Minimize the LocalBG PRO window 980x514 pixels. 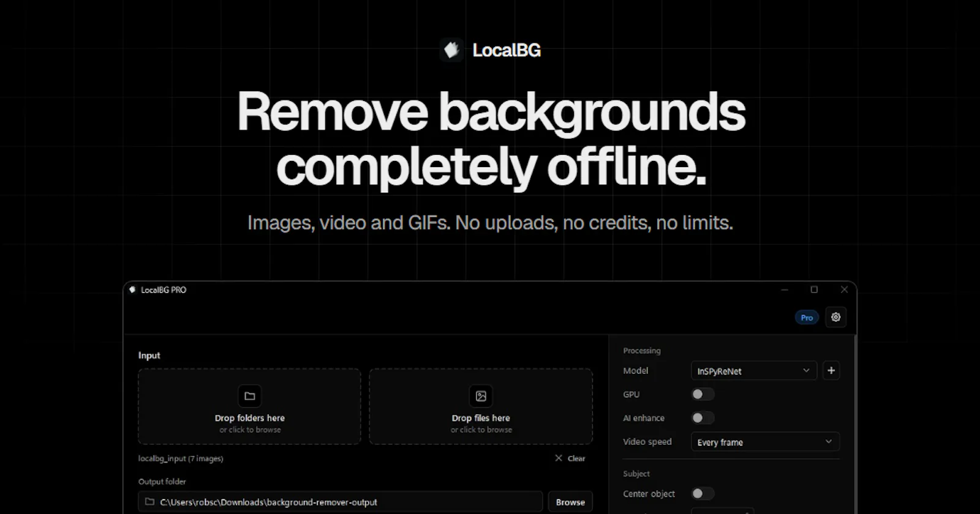(785, 289)
